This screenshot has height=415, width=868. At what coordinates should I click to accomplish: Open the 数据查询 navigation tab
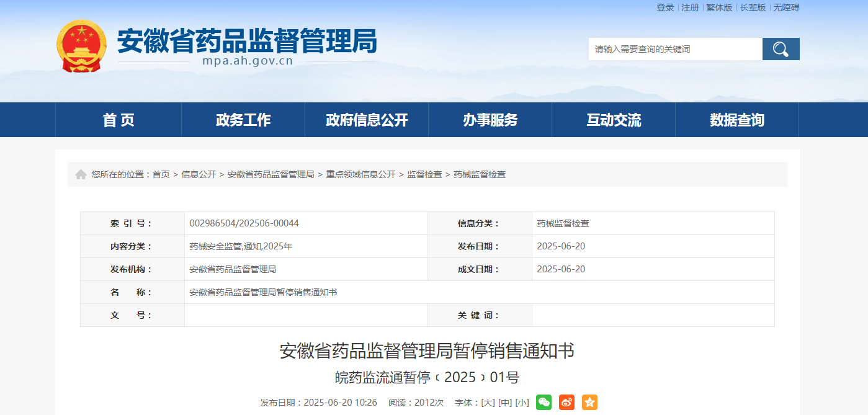point(737,120)
